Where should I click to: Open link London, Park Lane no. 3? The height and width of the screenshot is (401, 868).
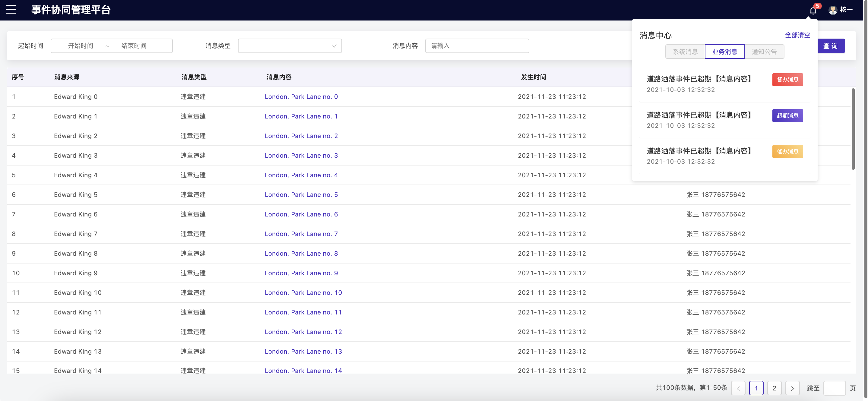click(x=301, y=155)
